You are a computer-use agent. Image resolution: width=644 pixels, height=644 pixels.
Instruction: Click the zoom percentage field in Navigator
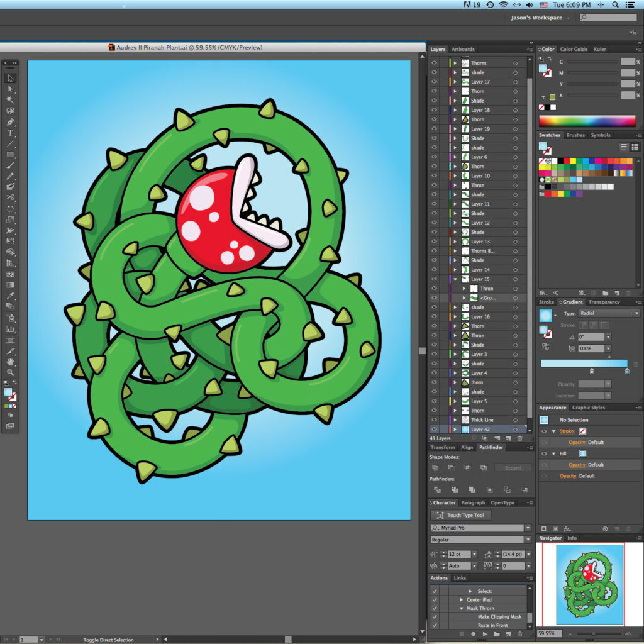[x=547, y=633]
